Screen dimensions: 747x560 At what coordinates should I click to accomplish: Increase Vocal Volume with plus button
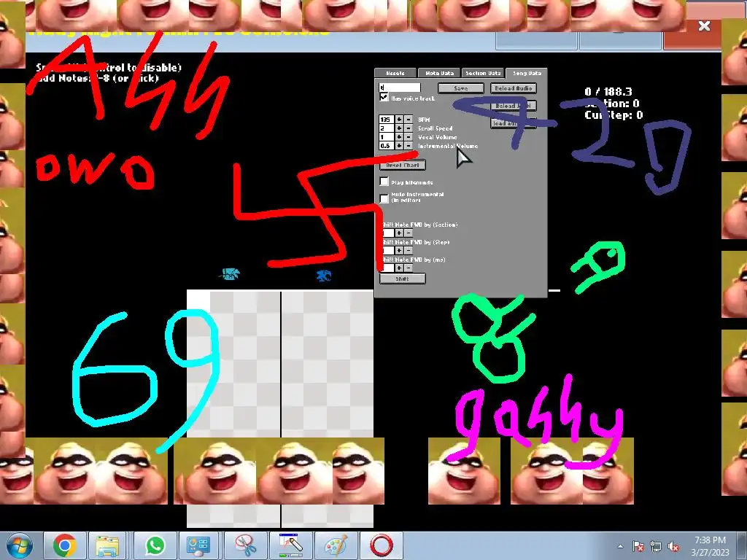tap(399, 137)
